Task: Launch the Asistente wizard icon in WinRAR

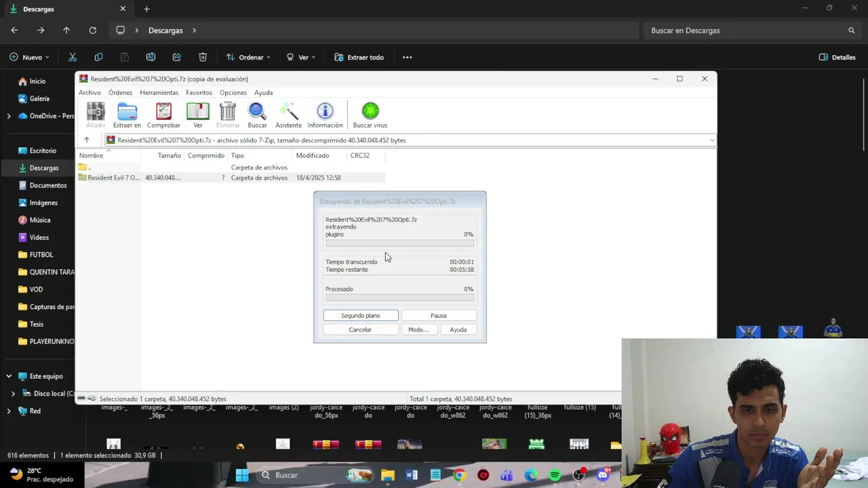Action: click(x=288, y=115)
